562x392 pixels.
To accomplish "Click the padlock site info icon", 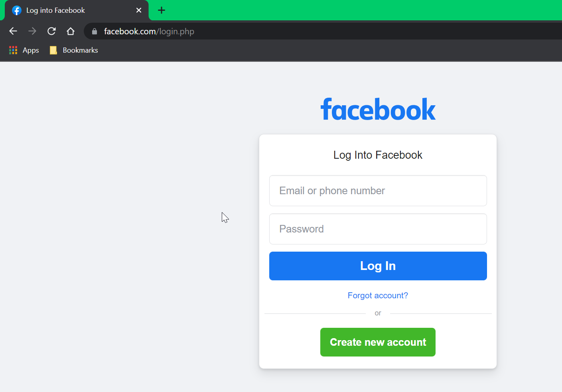I will (x=95, y=31).
